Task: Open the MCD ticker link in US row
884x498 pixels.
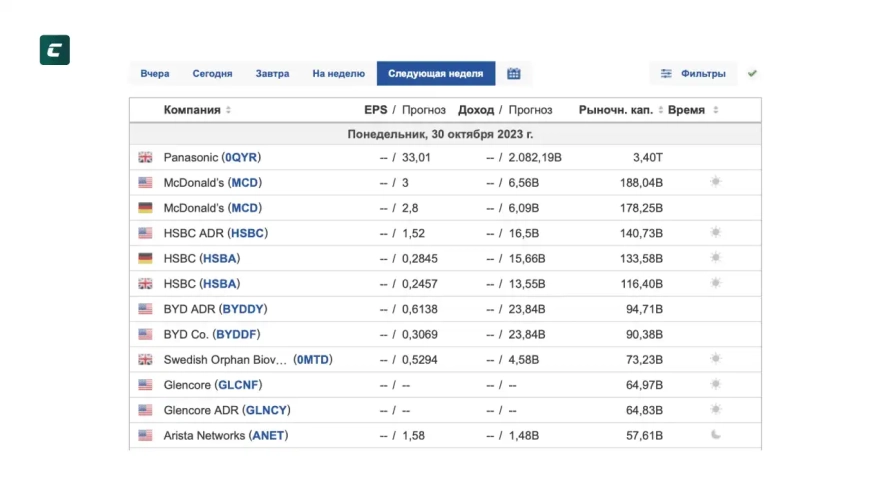Action: [245, 183]
